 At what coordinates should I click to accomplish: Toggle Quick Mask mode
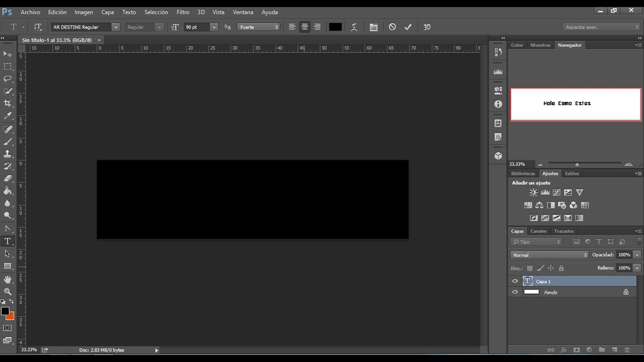(x=8, y=328)
